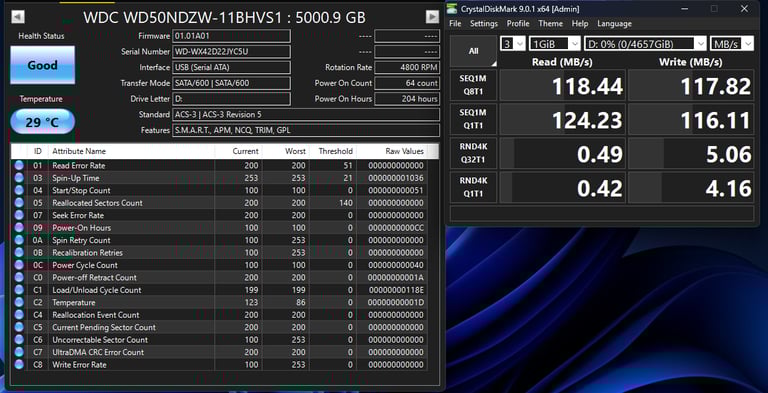Click status orb for Reallocated Sectors Count
The height and width of the screenshot is (393, 768).
tap(19, 202)
